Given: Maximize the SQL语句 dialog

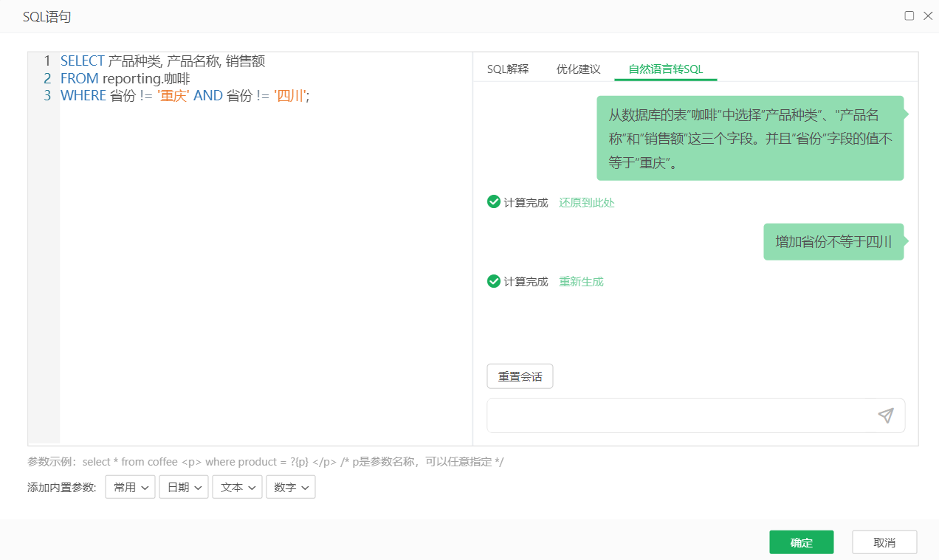Looking at the screenshot, I should point(909,15).
